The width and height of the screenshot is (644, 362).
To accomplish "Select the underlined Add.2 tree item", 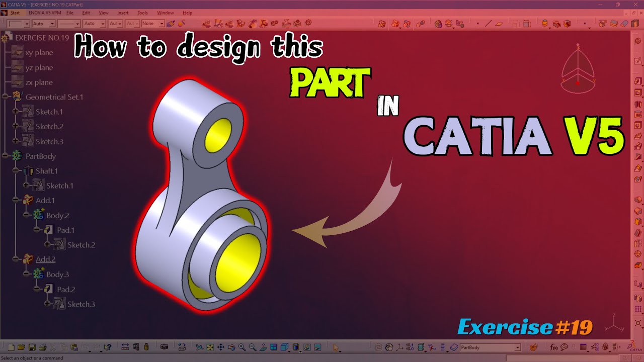I will coord(45,259).
